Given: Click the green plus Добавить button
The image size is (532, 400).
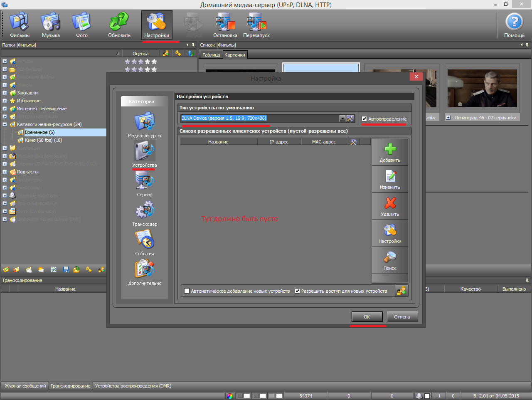Looking at the screenshot, I should pos(390,153).
